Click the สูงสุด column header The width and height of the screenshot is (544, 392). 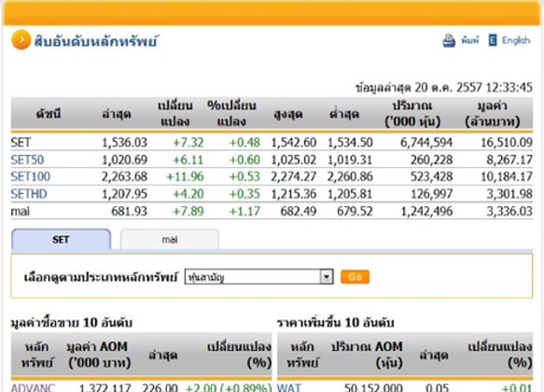coord(288,114)
